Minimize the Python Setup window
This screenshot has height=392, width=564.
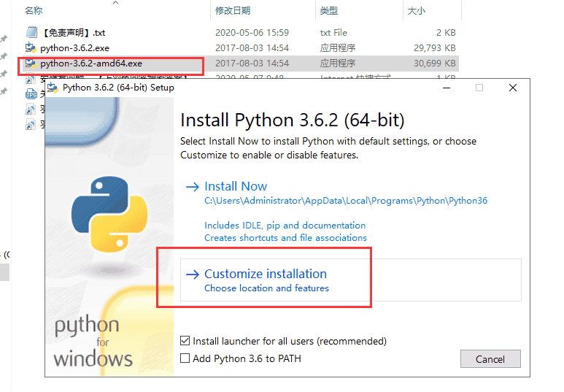(x=445, y=88)
